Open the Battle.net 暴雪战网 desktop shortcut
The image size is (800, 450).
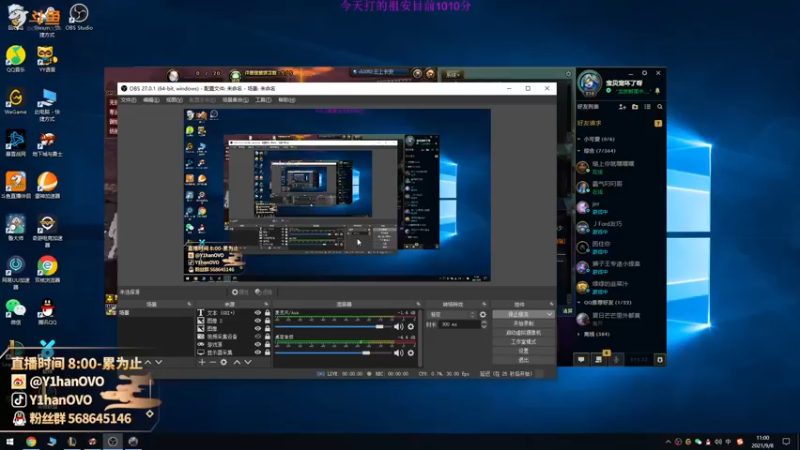pos(16,144)
